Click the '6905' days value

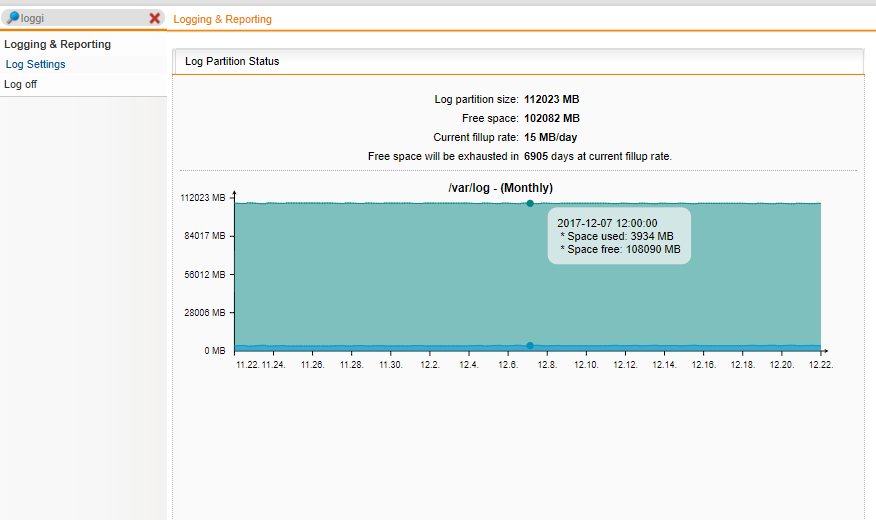point(536,156)
